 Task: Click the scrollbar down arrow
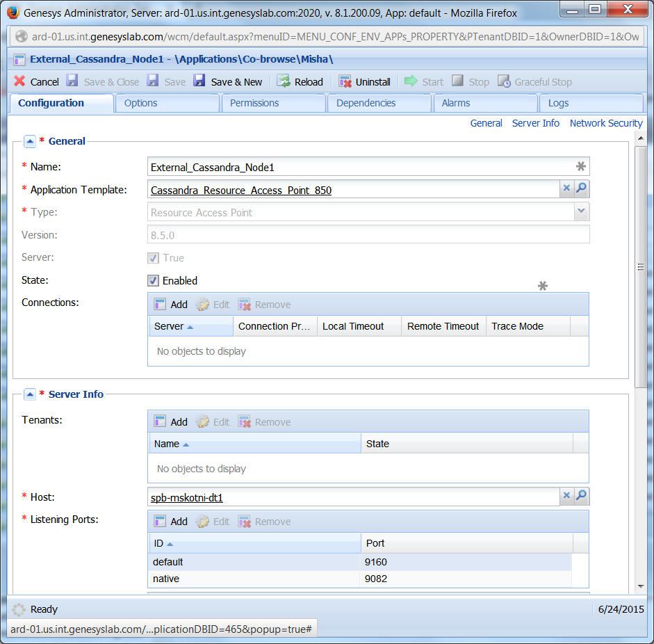(641, 586)
